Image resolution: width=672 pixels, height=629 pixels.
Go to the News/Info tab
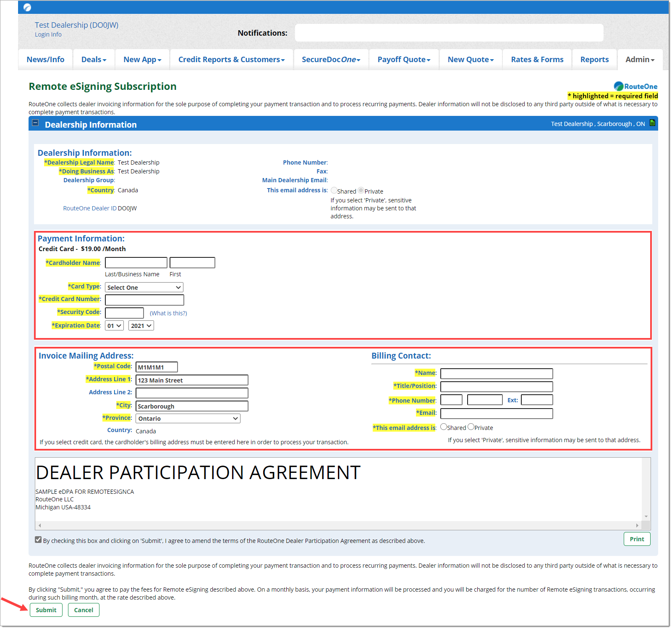point(45,60)
